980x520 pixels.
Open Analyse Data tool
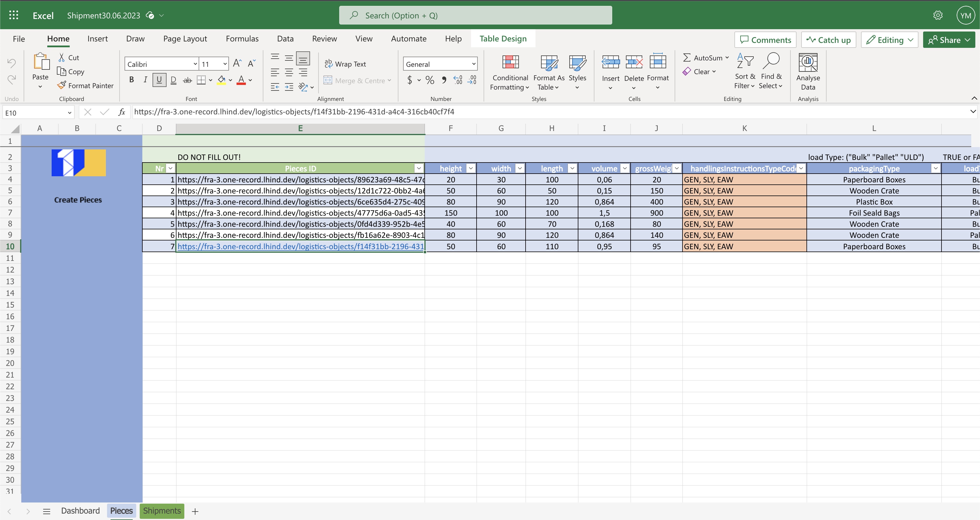[x=808, y=63]
